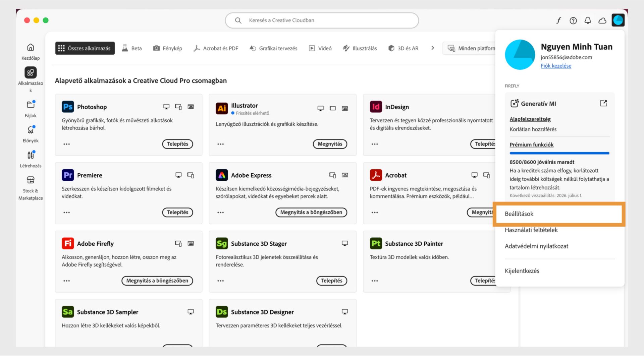
Task: Open the Előnyök sidebar icon
Action: (x=31, y=130)
